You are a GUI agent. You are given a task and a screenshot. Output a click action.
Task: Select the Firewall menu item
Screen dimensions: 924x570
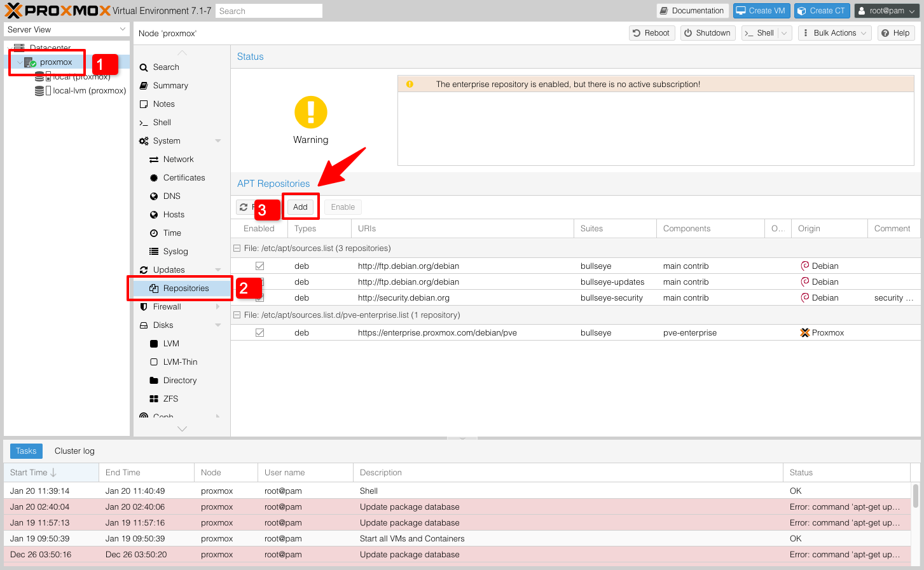[167, 307]
